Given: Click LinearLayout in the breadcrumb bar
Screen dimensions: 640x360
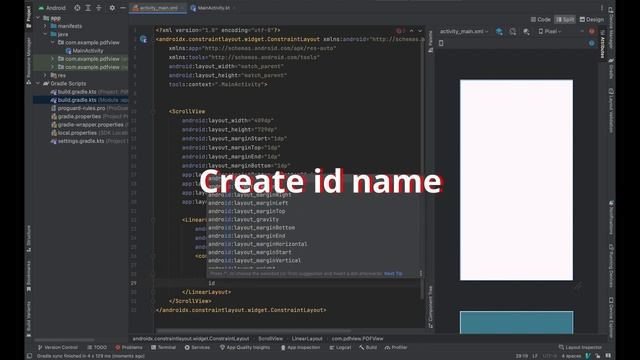Looking at the screenshot, I should pos(307,338).
